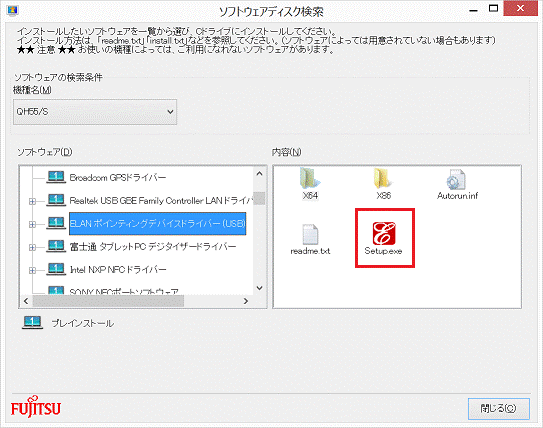Viewport: 543px width, 428px height.
Task: Expand the 富士通 タブレットPC デジタイザー node
Action: pos(32,247)
